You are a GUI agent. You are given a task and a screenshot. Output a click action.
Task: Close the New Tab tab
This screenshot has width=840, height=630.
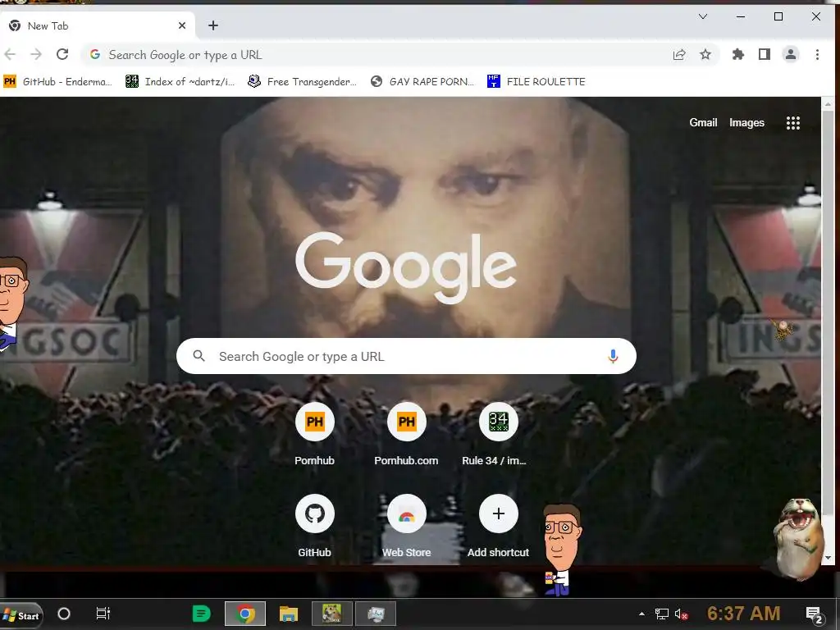182,25
